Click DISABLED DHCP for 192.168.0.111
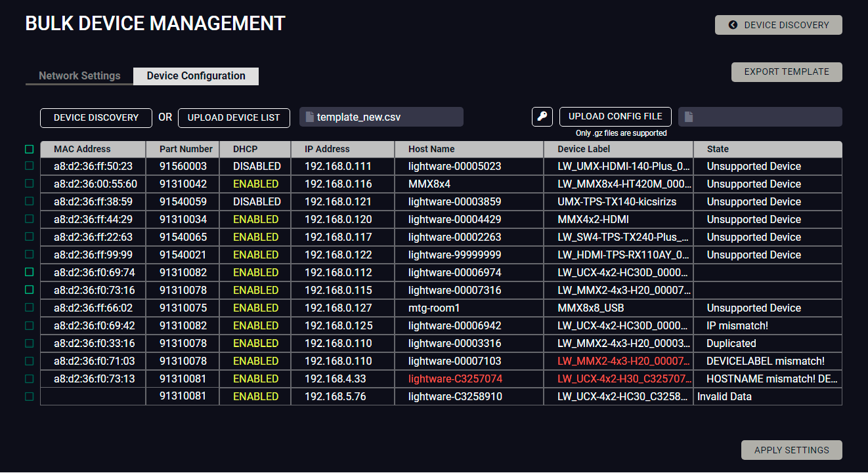868x473 pixels. (257, 167)
